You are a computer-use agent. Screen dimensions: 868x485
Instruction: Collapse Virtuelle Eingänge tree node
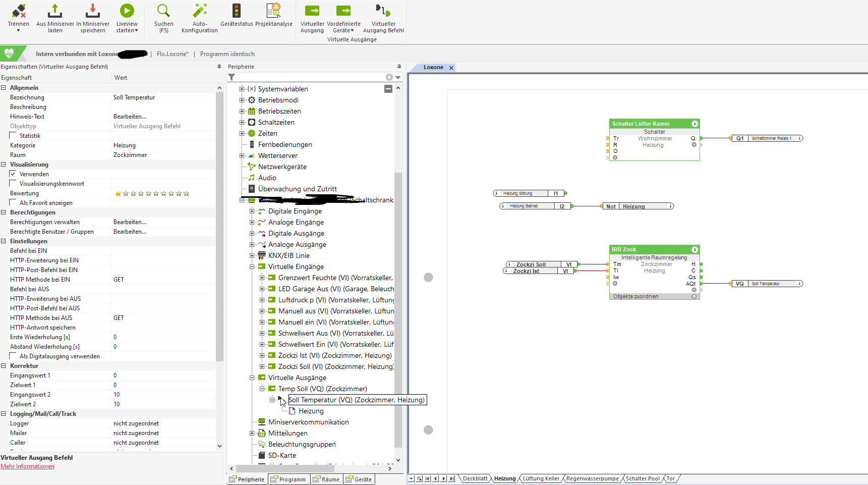tap(252, 267)
